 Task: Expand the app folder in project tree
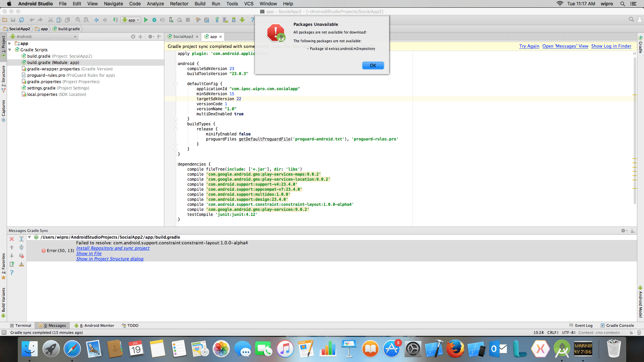tap(10, 44)
